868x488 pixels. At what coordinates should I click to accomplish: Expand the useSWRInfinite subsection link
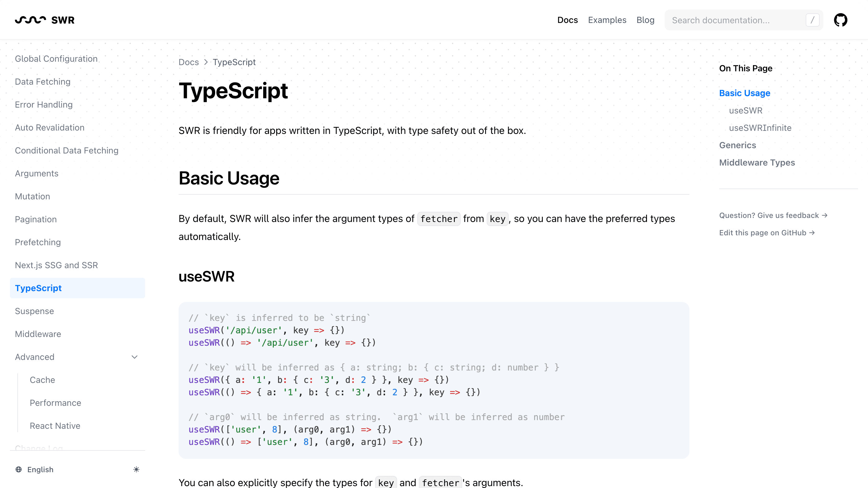pyautogui.click(x=760, y=128)
